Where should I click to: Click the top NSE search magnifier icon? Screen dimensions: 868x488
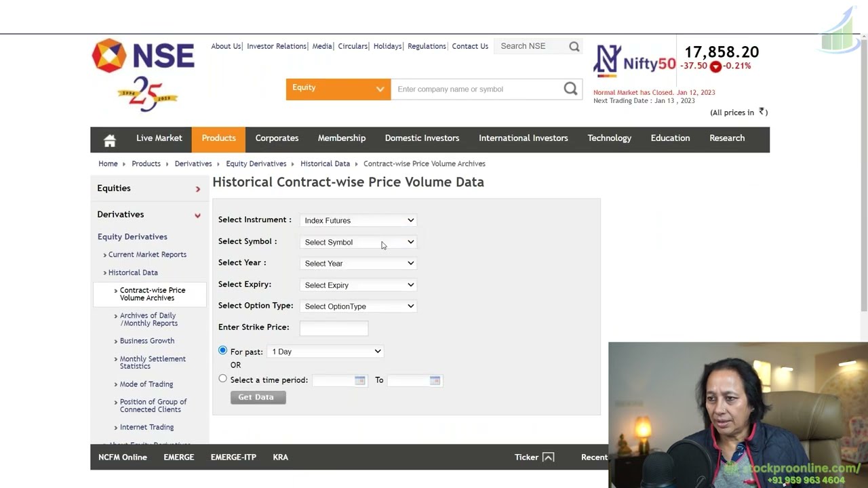point(574,46)
